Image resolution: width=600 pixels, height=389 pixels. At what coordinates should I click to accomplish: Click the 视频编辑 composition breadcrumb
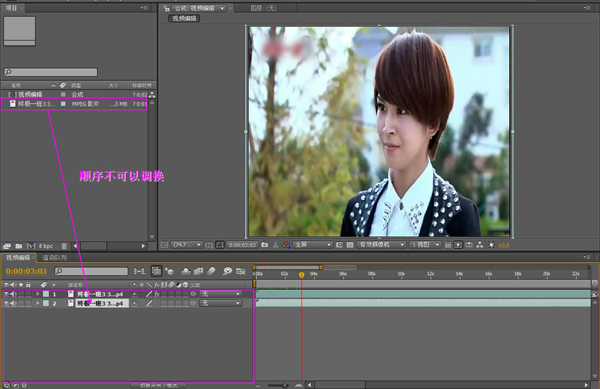click(x=184, y=18)
